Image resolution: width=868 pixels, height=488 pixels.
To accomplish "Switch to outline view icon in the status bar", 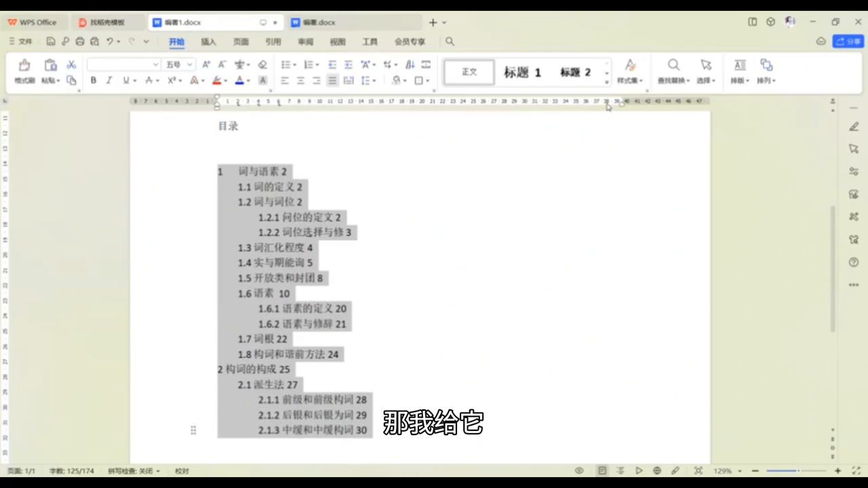I will click(620, 470).
